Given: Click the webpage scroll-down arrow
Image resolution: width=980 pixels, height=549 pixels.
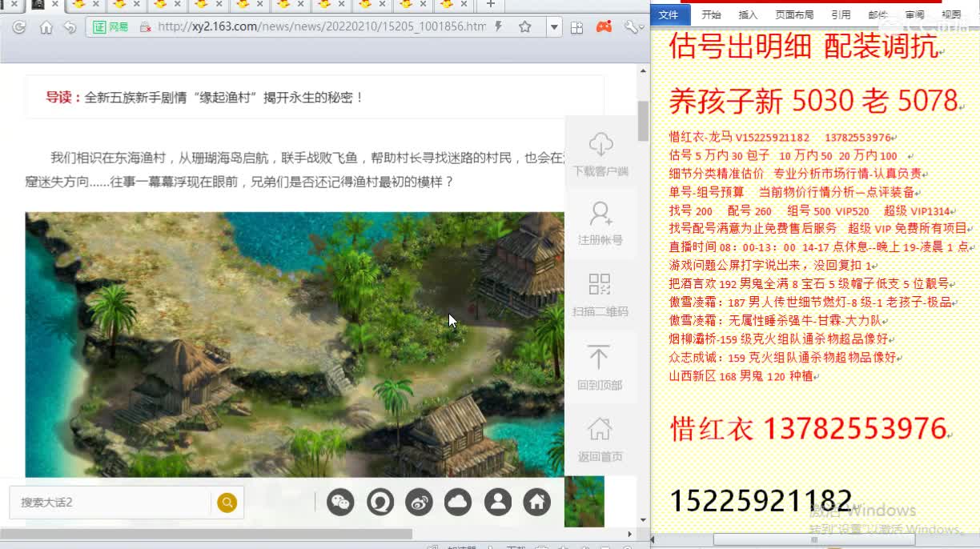Looking at the screenshot, I should [x=643, y=521].
